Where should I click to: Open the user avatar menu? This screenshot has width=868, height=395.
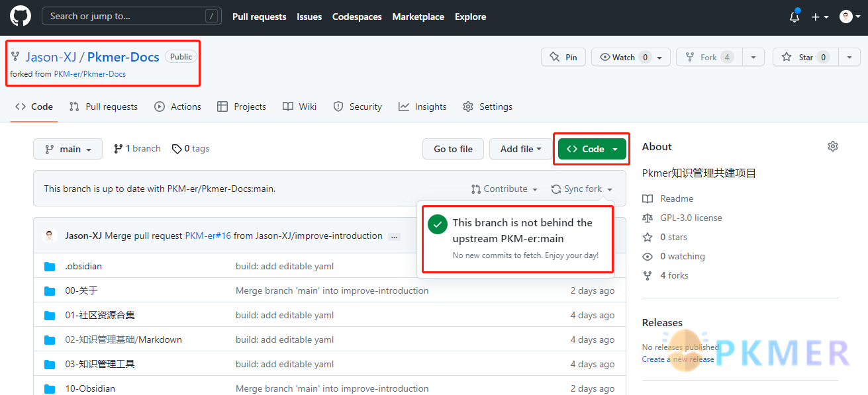pyautogui.click(x=849, y=17)
